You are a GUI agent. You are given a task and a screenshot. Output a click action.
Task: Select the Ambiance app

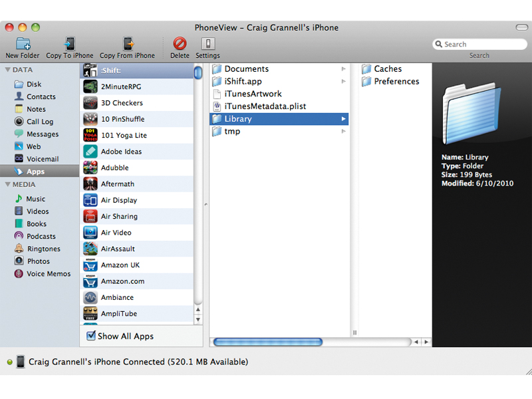click(x=137, y=297)
